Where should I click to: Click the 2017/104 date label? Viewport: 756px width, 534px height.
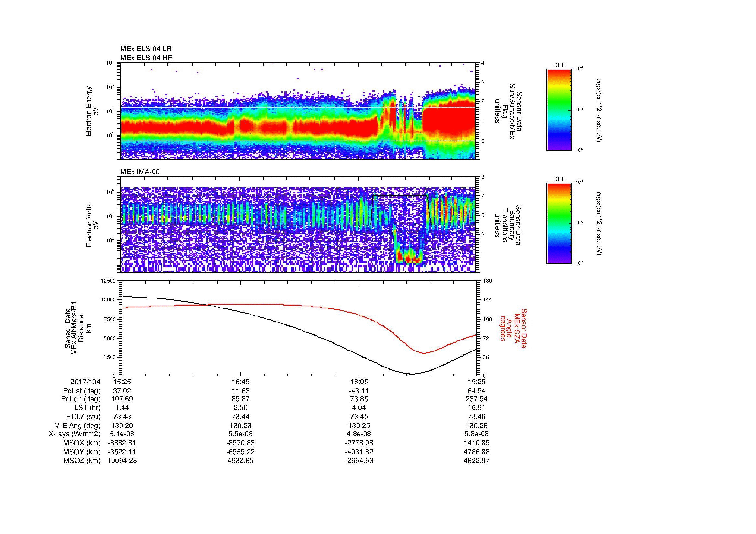(85, 382)
